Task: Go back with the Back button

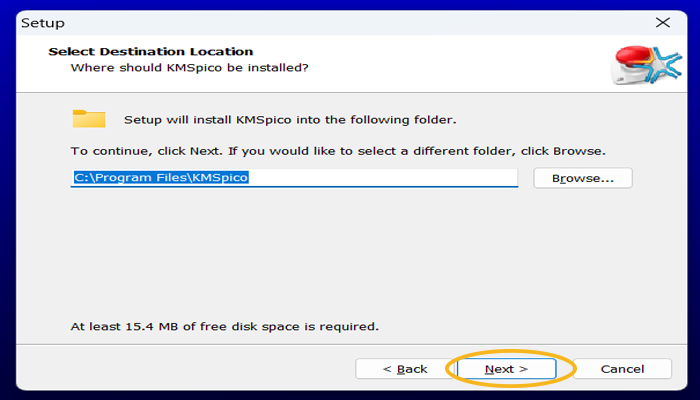Action: click(404, 369)
